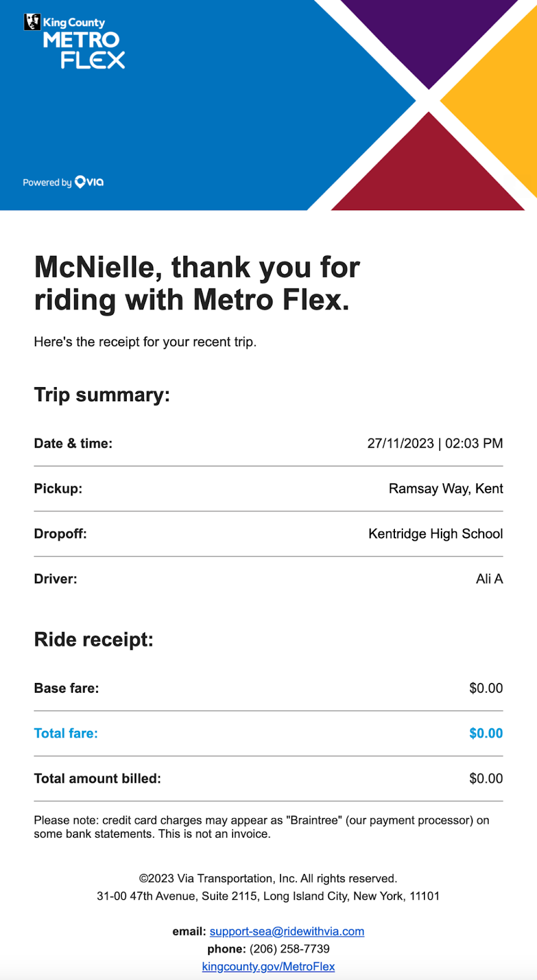Click the blue Total fare label
The width and height of the screenshot is (537, 980).
pos(66,733)
